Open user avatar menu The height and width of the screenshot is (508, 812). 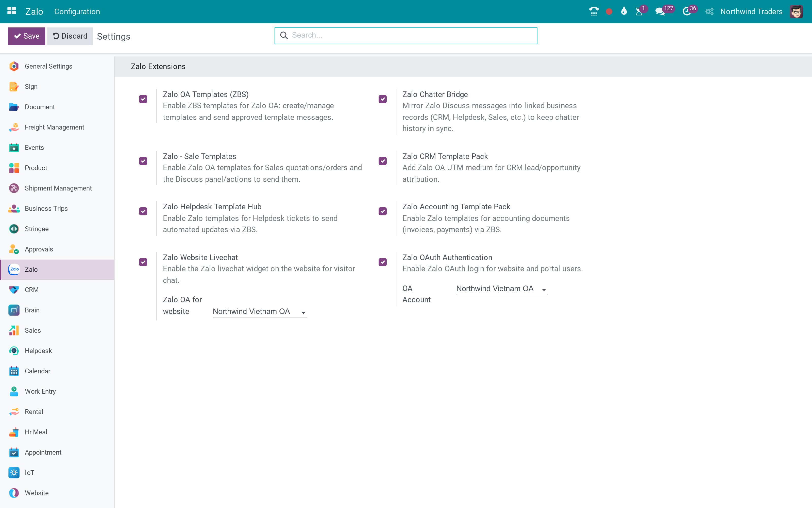(x=796, y=12)
